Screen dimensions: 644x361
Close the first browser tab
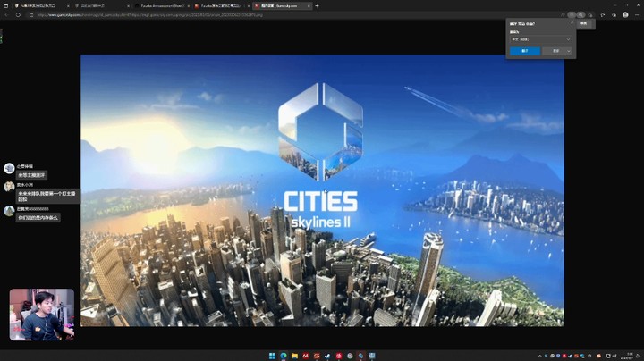pyautogui.click(x=68, y=6)
